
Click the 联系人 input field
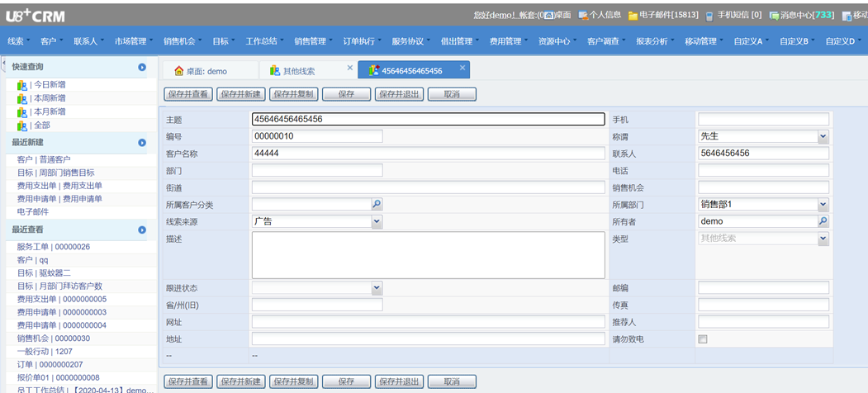coord(763,154)
